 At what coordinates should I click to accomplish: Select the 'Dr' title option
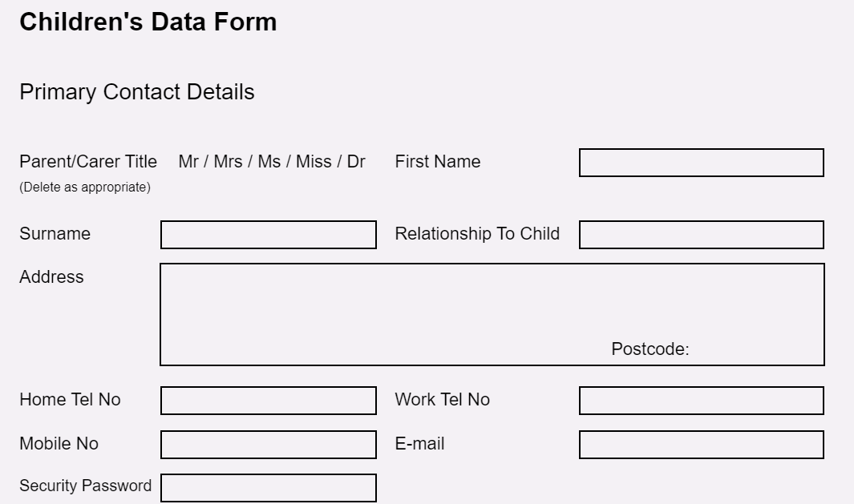tap(356, 162)
